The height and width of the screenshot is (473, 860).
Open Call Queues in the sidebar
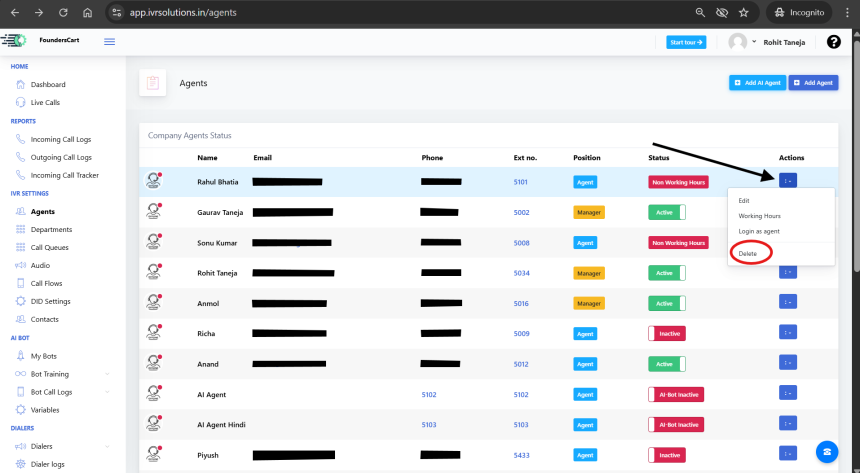click(x=49, y=247)
